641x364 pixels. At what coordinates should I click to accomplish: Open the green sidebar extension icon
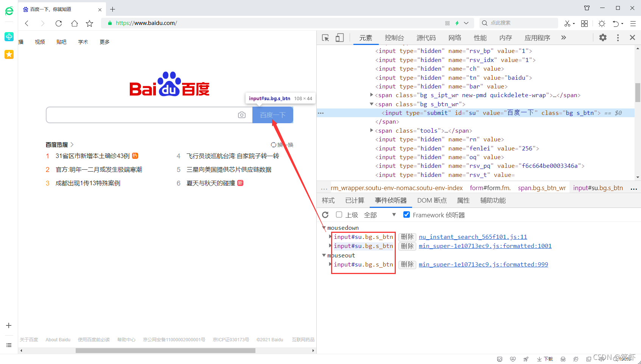(x=9, y=37)
